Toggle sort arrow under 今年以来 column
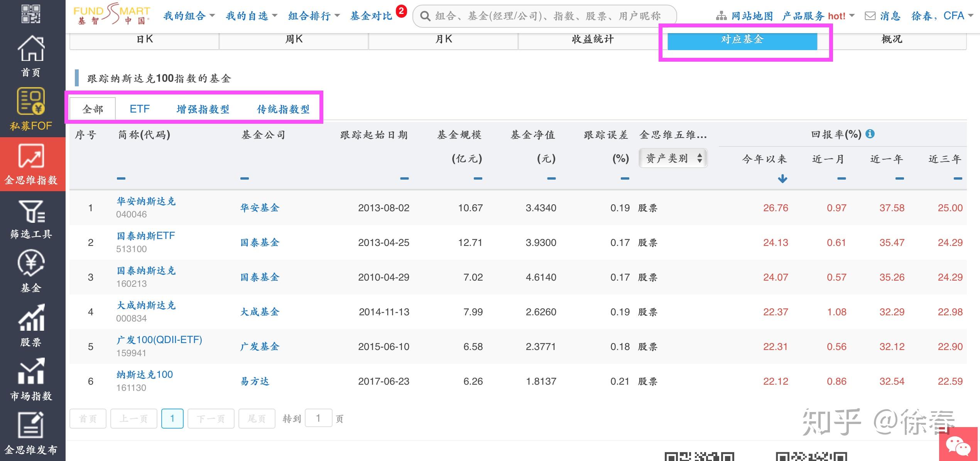This screenshot has width=980, height=461. pyautogui.click(x=782, y=178)
